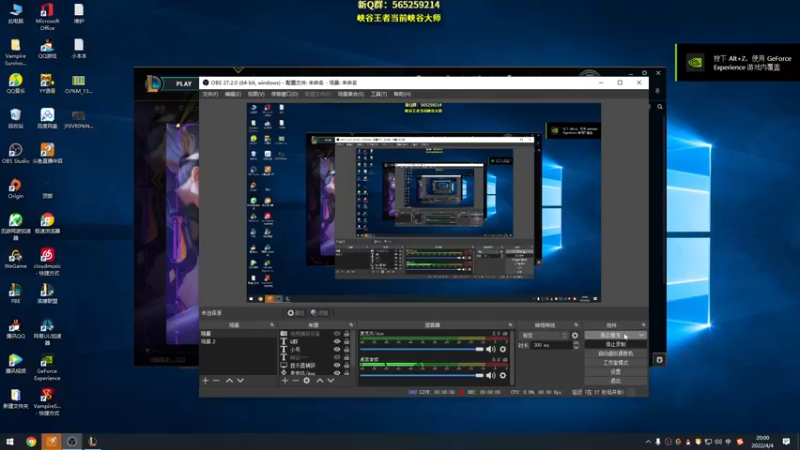Open the QQ音乐 desktop icon
This screenshot has height=450, width=800.
point(15,83)
